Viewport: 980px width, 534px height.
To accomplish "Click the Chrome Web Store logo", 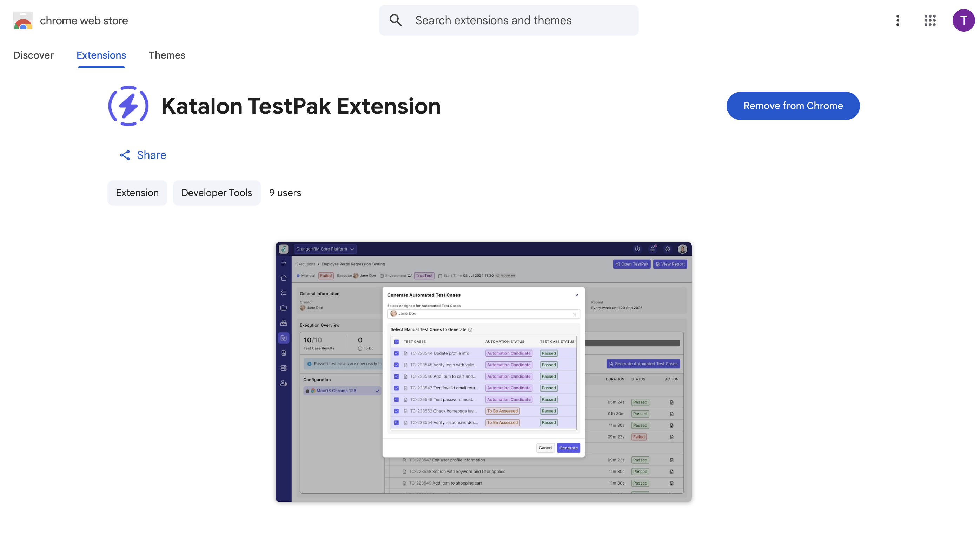I will (23, 21).
